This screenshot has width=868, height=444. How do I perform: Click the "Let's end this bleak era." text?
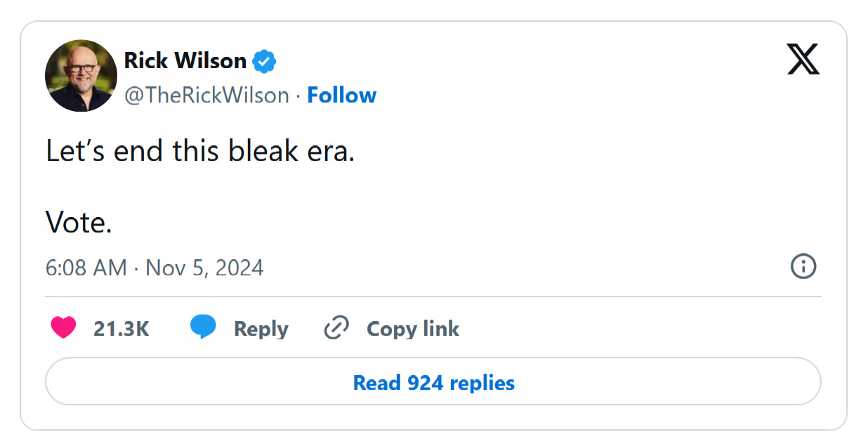click(200, 151)
